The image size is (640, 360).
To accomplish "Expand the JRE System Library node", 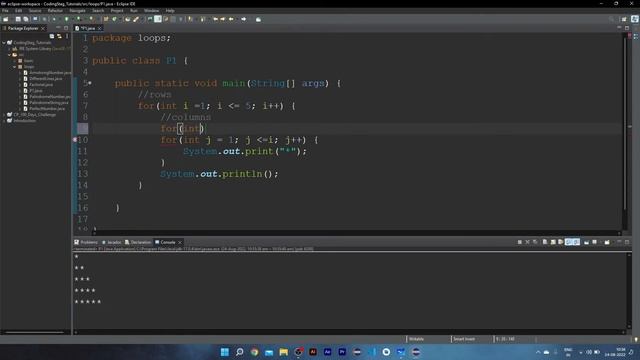I will click(x=10, y=49).
